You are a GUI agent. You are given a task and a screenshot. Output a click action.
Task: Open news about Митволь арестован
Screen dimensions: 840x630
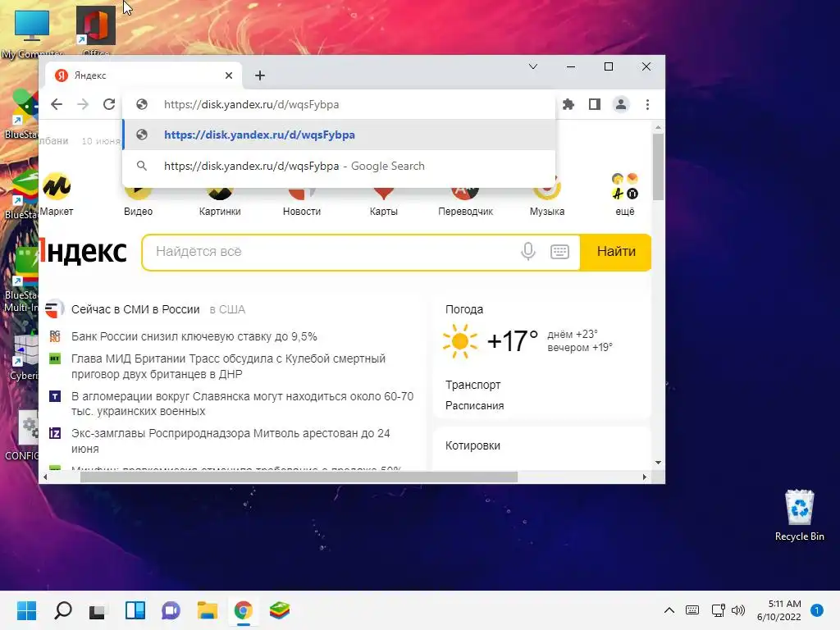coord(231,441)
